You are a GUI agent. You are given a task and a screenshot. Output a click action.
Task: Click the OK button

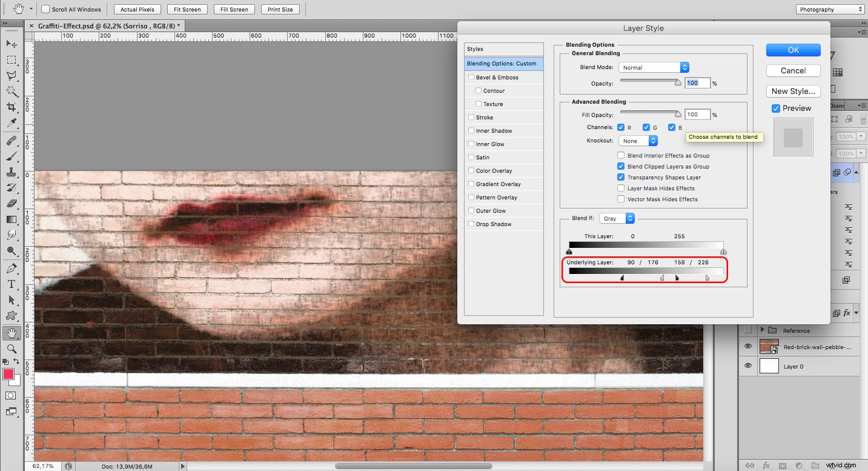pyautogui.click(x=793, y=50)
